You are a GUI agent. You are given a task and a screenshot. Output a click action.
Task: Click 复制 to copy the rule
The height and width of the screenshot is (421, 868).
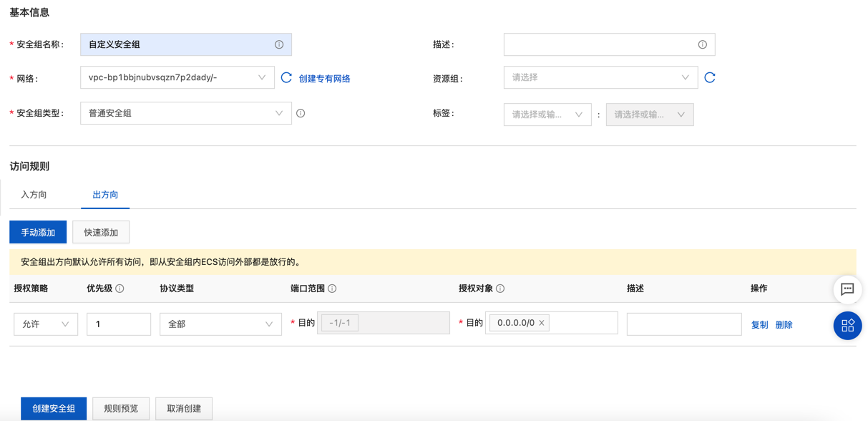(759, 324)
